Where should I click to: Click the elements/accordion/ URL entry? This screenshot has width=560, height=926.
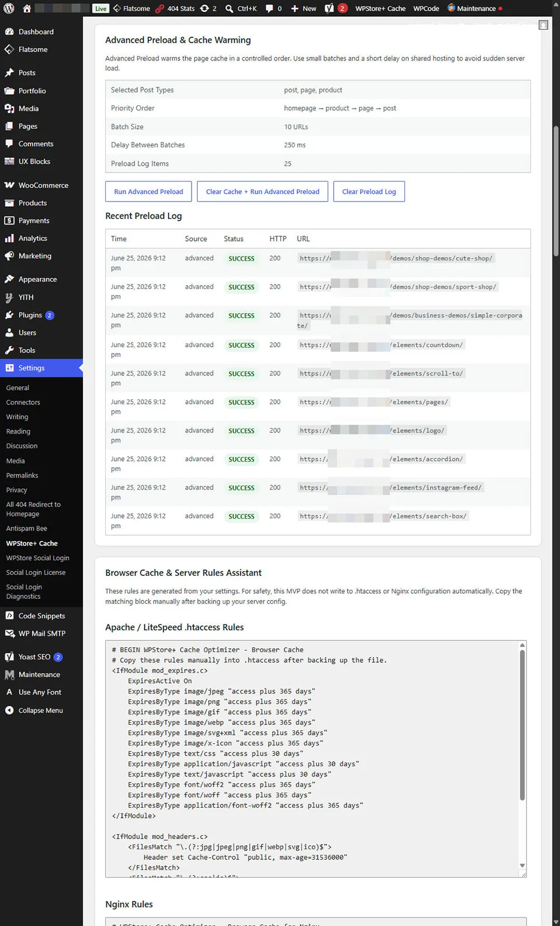pyautogui.click(x=381, y=459)
